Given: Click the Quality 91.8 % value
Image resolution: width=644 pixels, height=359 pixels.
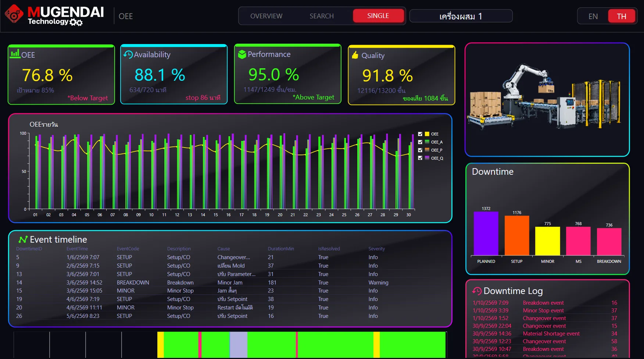Looking at the screenshot, I should tap(388, 76).
